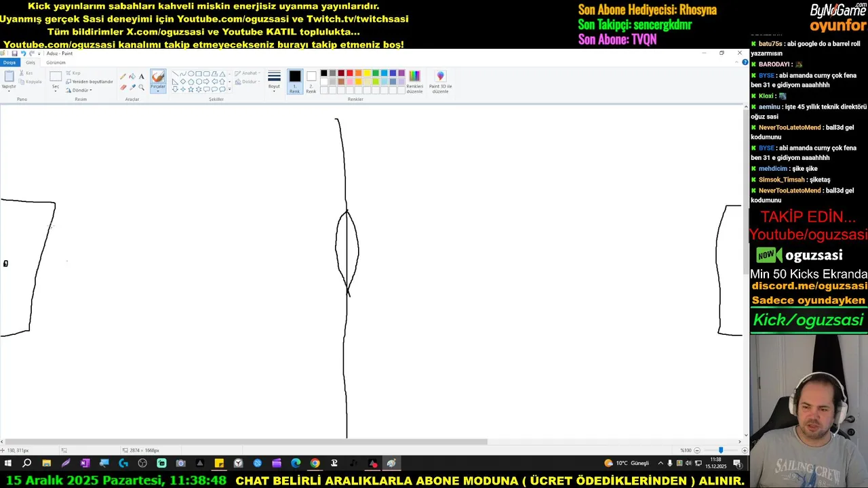
Task: Click the Paint drawing canvas
Action: click(x=371, y=271)
